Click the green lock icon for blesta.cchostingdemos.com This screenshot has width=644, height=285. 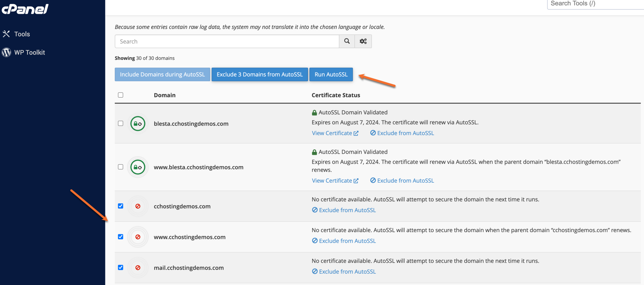click(138, 123)
